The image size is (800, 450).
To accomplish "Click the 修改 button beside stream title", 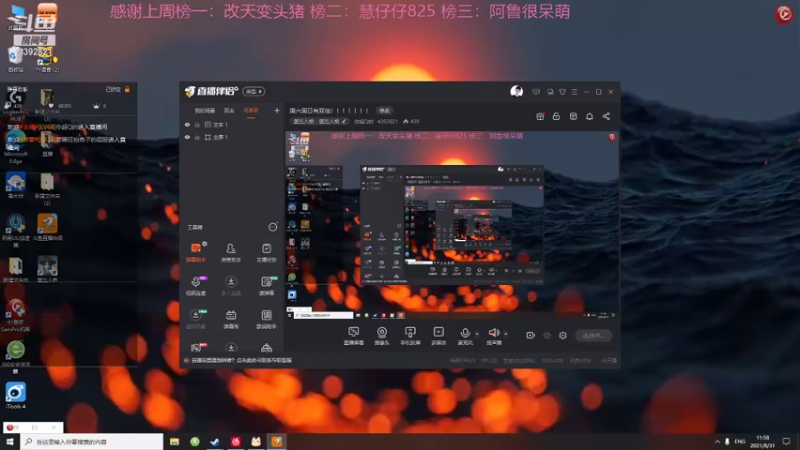I will point(384,111).
